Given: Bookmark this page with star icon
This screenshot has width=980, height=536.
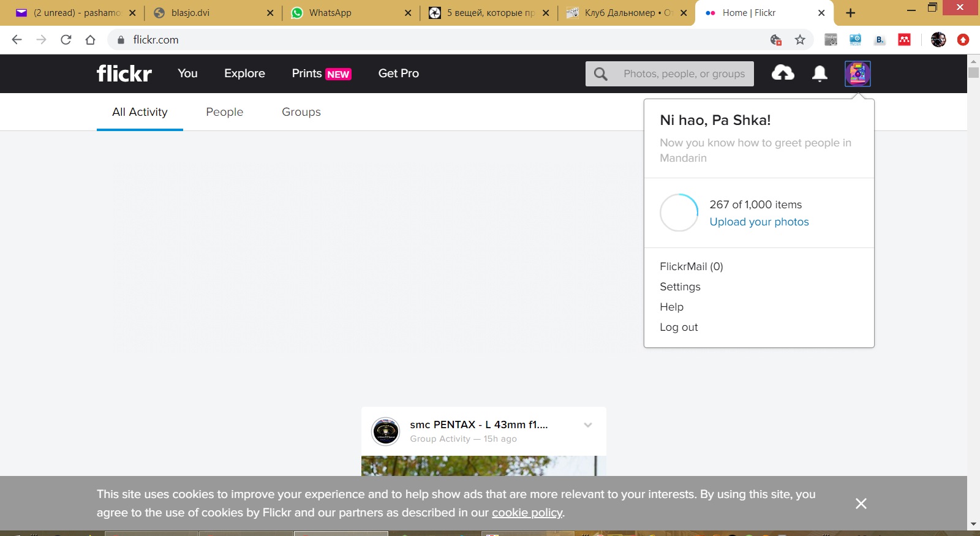Looking at the screenshot, I should (800, 40).
